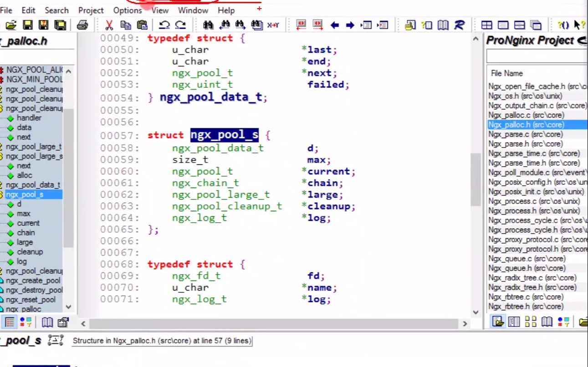588x367 pixels.
Task: Click the blue Go Forward arrow
Action: (350, 25)
